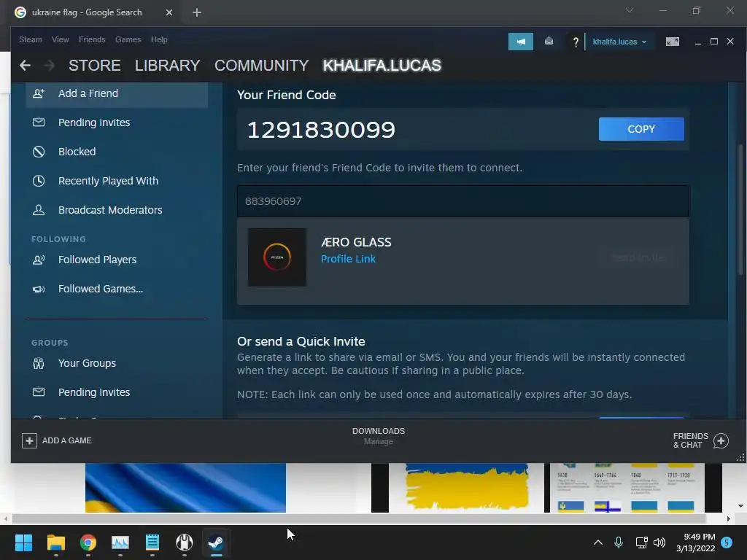Open File Explorer from taskbar
747x560 pixels.
pyautogui.click(x=55, y=542)
